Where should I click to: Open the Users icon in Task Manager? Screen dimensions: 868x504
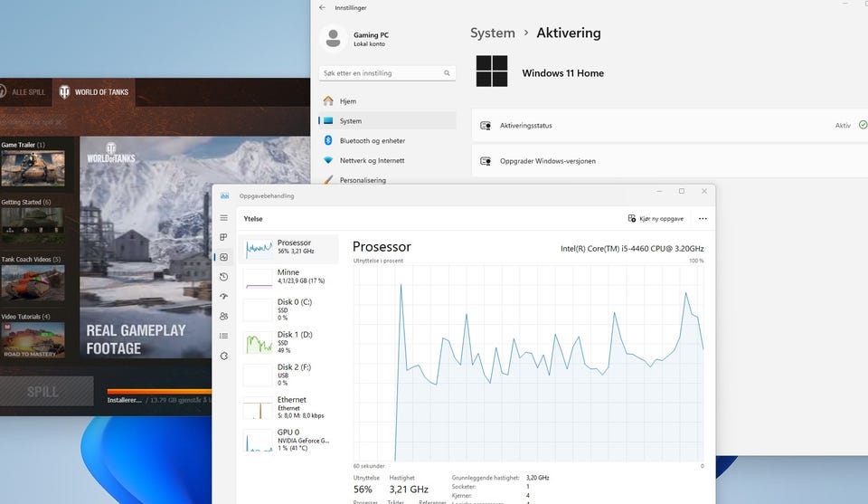pos(223,317)
